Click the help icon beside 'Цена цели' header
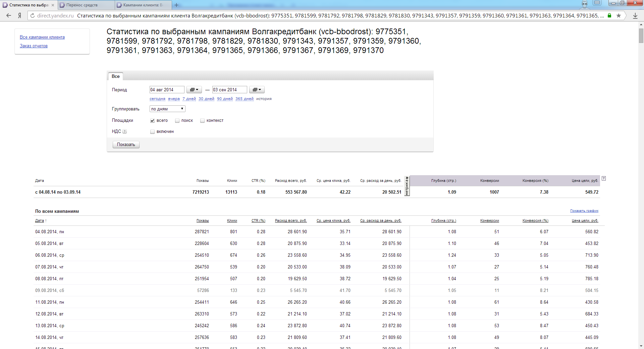 pyautogui.click(x=603, y=179)
